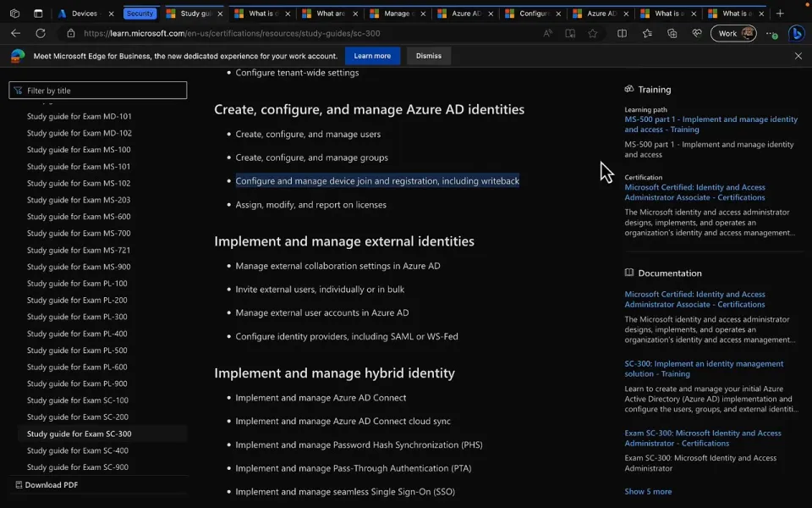Screen dimensions: 812x508
Task: Toggle split screen icon
Action: pos(622,33)
